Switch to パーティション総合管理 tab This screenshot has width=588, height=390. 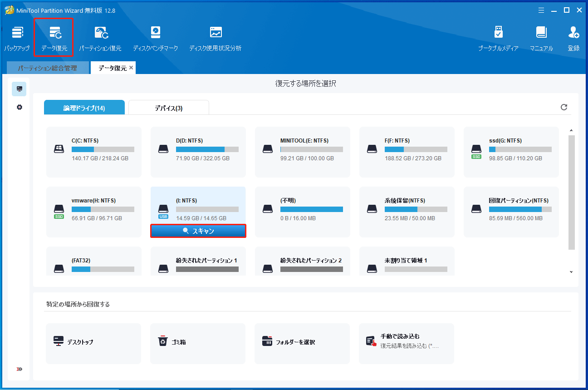[47, 68]
